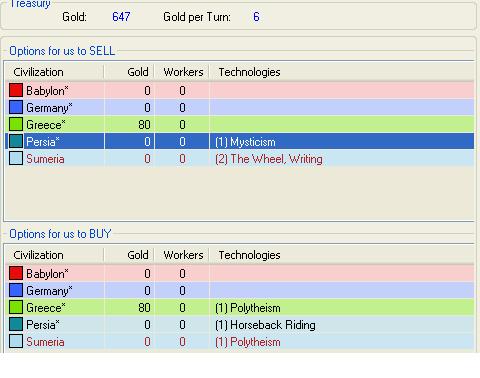480x378 pixels.
Task: Click Babylon's red color swatch in BUY list
Action: 16,273
